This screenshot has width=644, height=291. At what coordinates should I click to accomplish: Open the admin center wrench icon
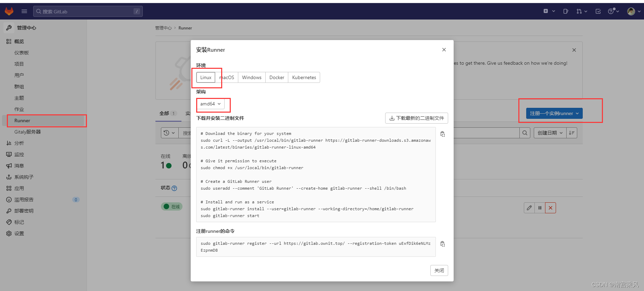pos(9,28)
